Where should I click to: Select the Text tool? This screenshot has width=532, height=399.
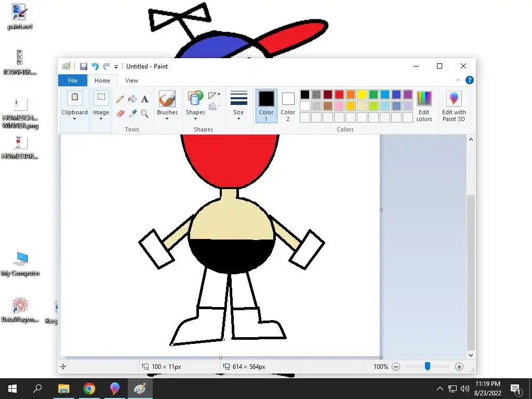(x=144, y=99)
